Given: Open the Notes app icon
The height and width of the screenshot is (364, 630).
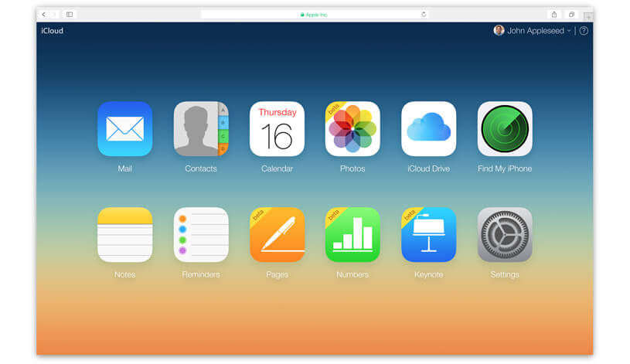Looking at the screenshot, I should (125, 235).
